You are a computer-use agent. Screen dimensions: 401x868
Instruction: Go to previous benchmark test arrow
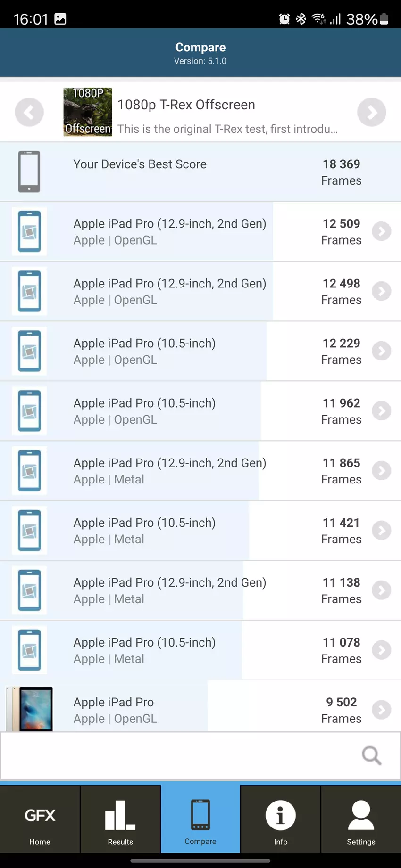(29, 112)
